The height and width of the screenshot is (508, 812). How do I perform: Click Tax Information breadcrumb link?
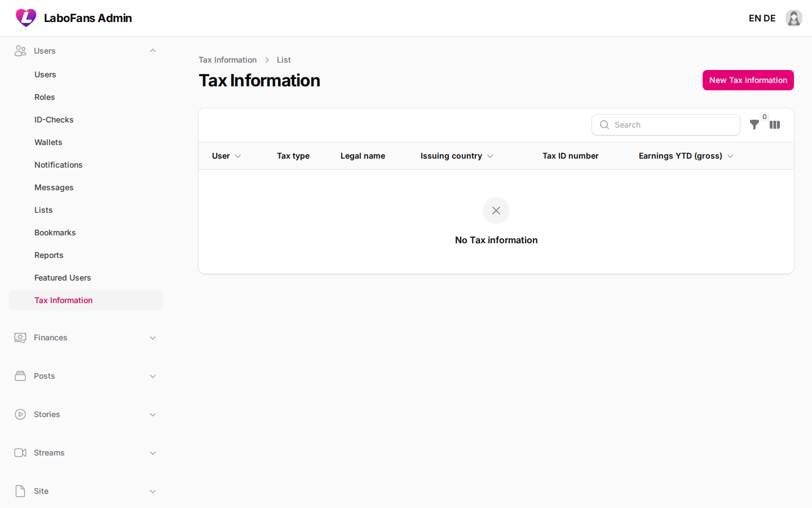pyautogui.click(x=227, y=60)
